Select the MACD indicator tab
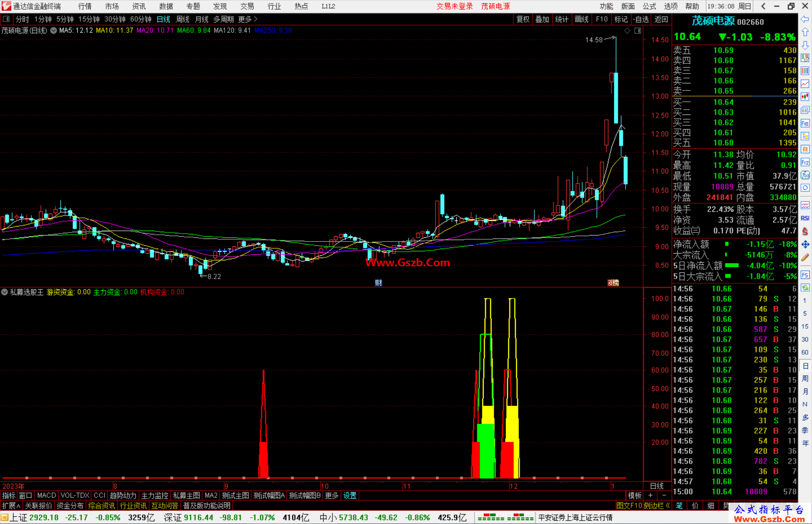This screenshot has height=524, width=812. pos(47,495)
